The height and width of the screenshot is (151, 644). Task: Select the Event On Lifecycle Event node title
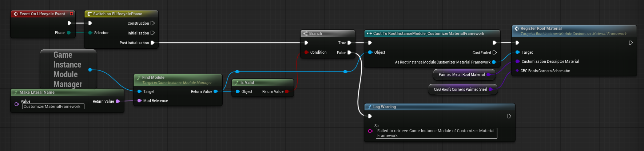(x=42, y=14)
